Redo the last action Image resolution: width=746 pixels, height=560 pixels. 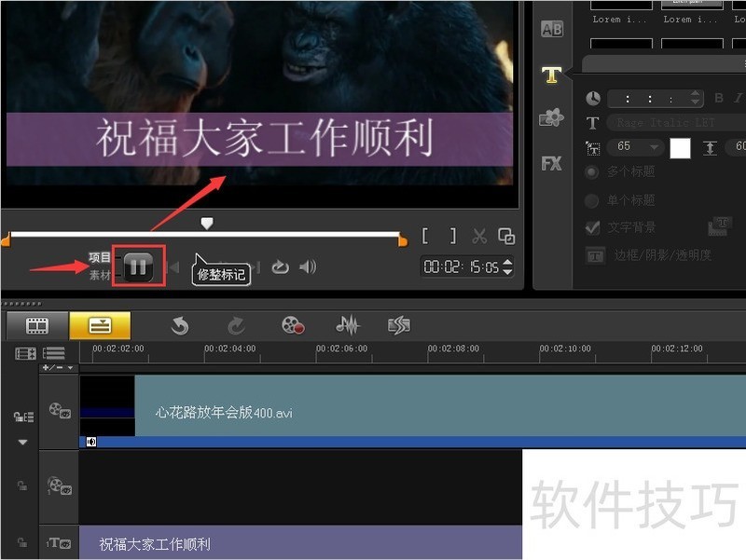[236, 326]
